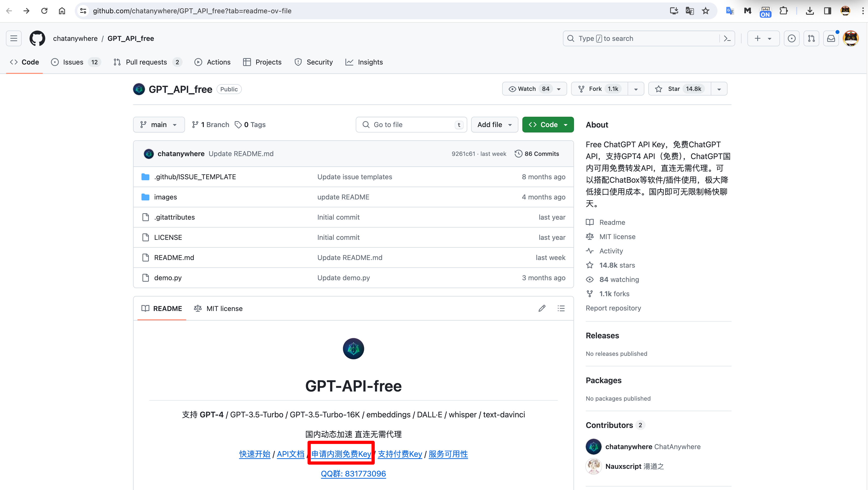
Task: Click the GitHub Octocat logo
Action: click(37, 38)
